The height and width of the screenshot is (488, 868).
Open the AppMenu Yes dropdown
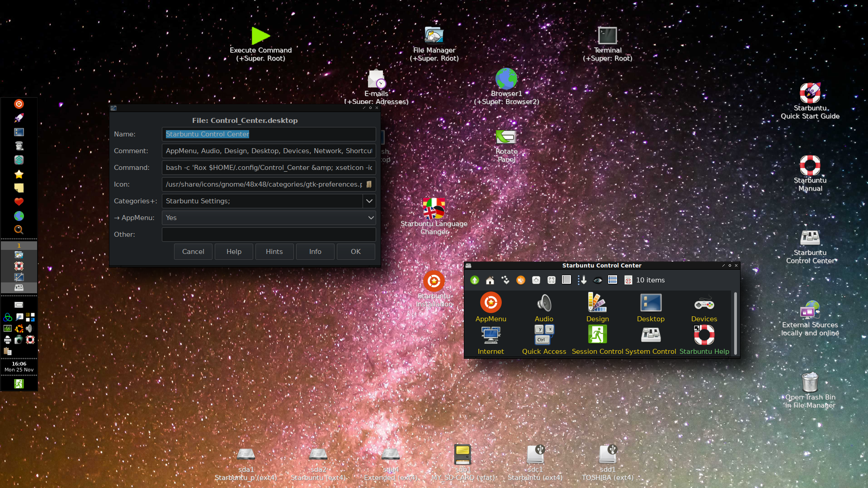pos(269,218)
